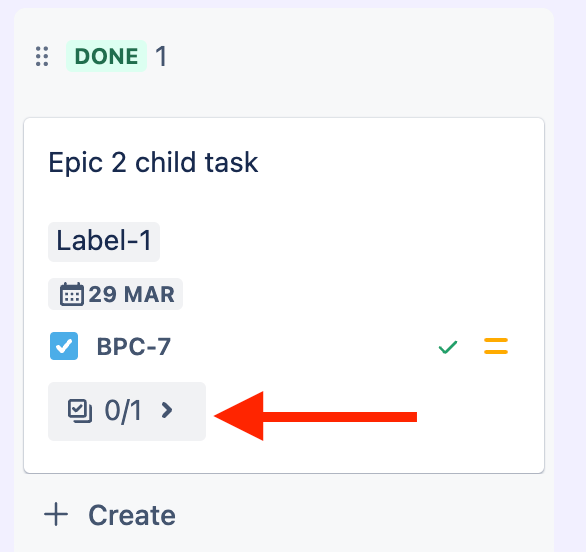The height and width of the screenshot is (552, 586).
Task: Select the Label-1 tag
Action: click(104, 242)
